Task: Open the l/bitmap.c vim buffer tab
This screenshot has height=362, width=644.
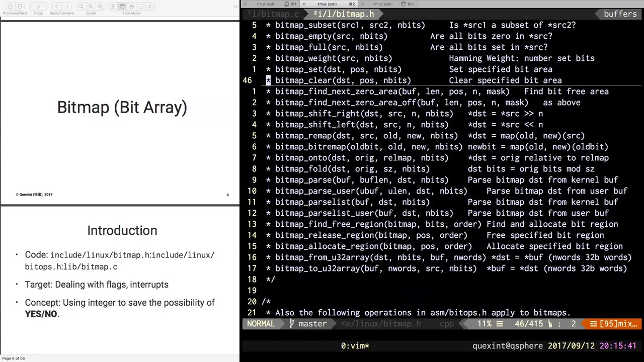Action: click(x=273, y=14)
